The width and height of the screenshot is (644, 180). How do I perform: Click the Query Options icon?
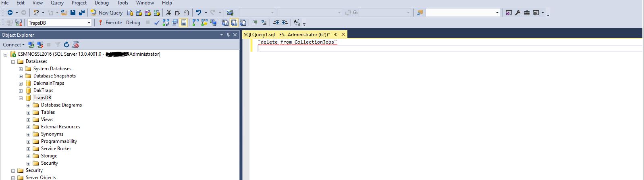tap(175, 23)
